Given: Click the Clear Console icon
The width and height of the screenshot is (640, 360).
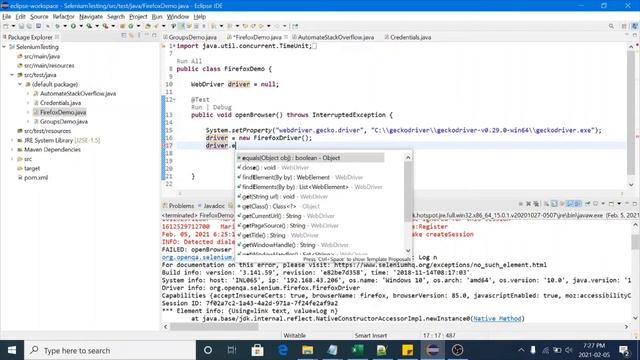Looking at the screenshot, I should 547,204.
